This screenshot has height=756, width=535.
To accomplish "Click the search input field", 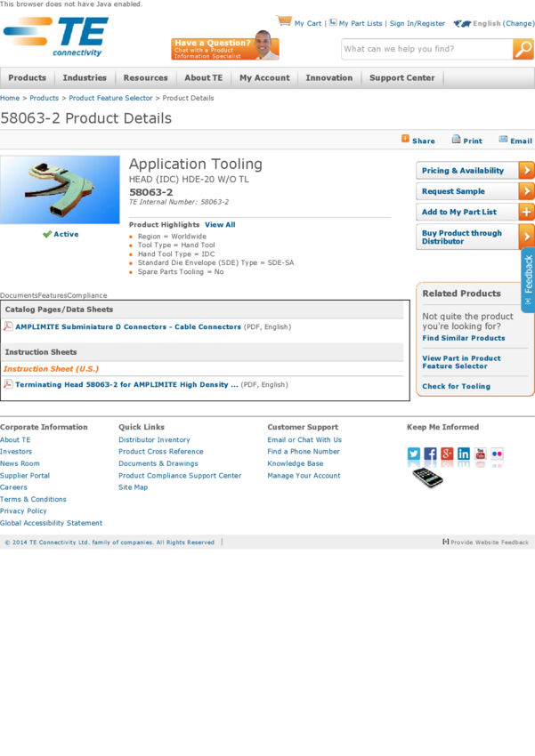I will click(x=427, y=49).
